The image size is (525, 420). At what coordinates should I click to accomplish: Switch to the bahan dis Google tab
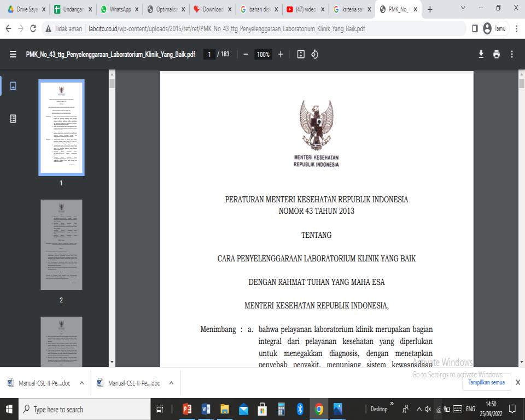255,9
